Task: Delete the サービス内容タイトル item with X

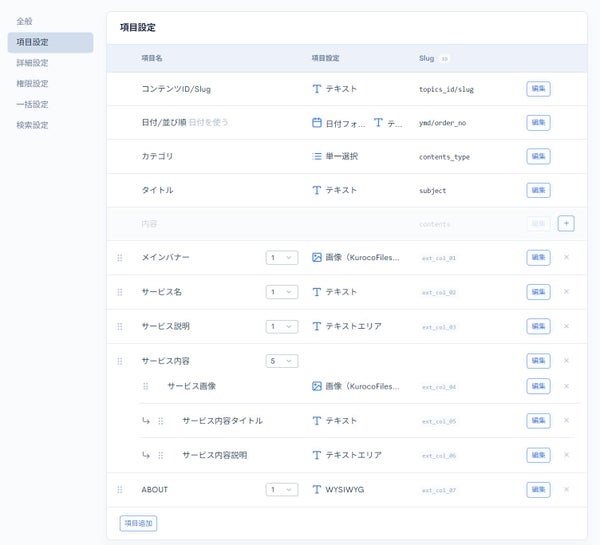Action: pyautogui.click(x=567, y=420)
